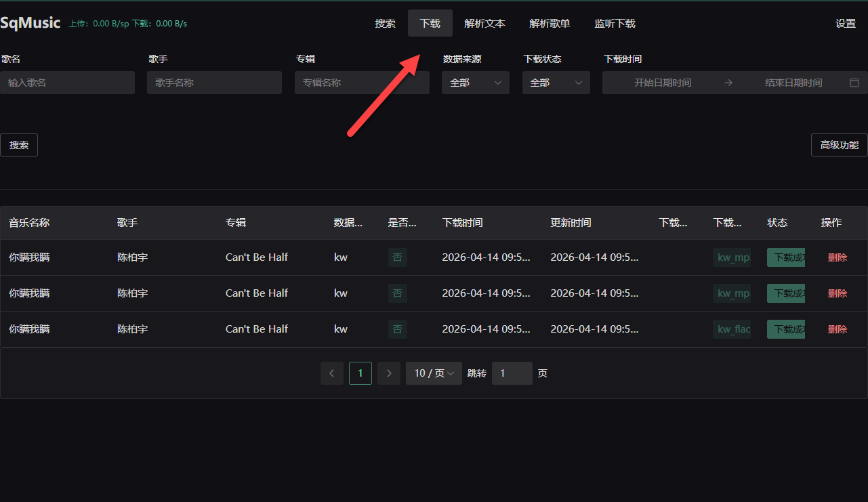Set the 结束日期时间 field
Screen dimensions: 868x502
(x=793, y=83)
